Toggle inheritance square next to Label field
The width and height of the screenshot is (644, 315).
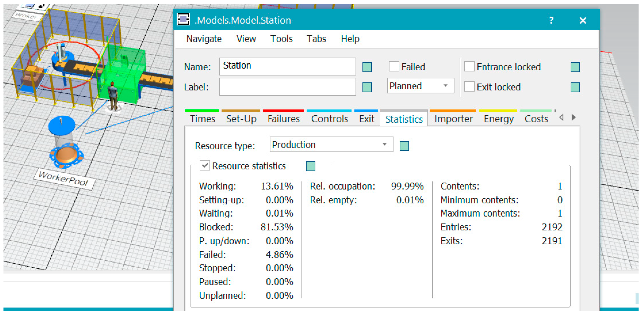point(367,87)
